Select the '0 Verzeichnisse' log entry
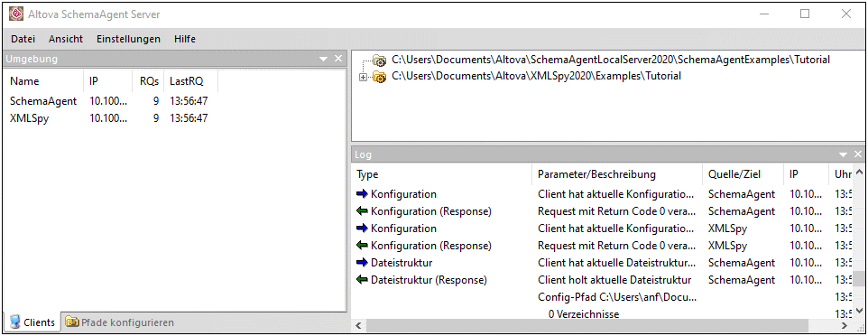The width and height of the screenshot is (868, 336). click(584, 314)
